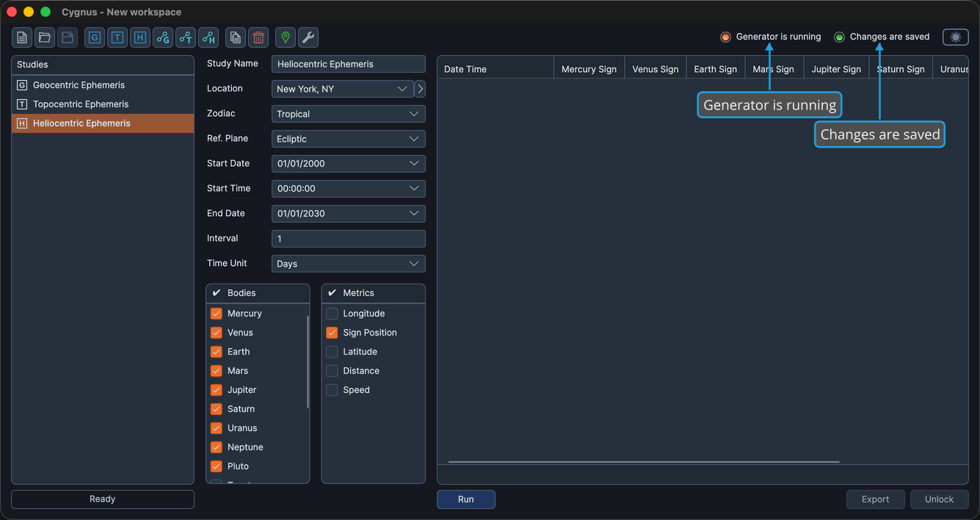The image size is (980, 520).
Task: Click the Venus Sign column header
Action: pyautogui.click(x=656, y=69)
